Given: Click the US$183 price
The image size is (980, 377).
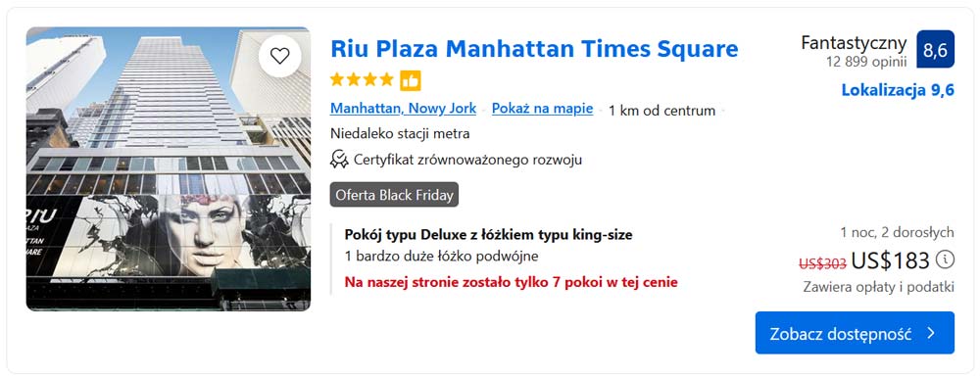Looking at the screenshot, I should click(x=891, y=260).
